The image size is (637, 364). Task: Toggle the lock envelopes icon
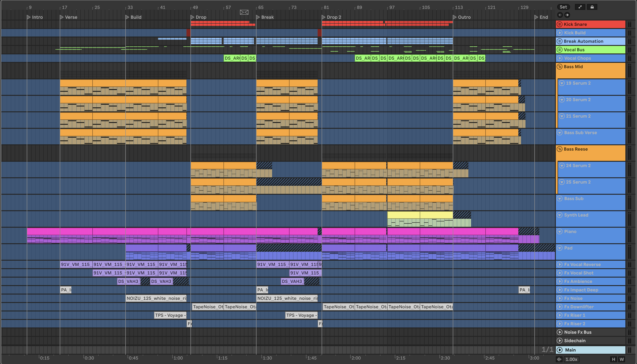click(x=592, y=7)
